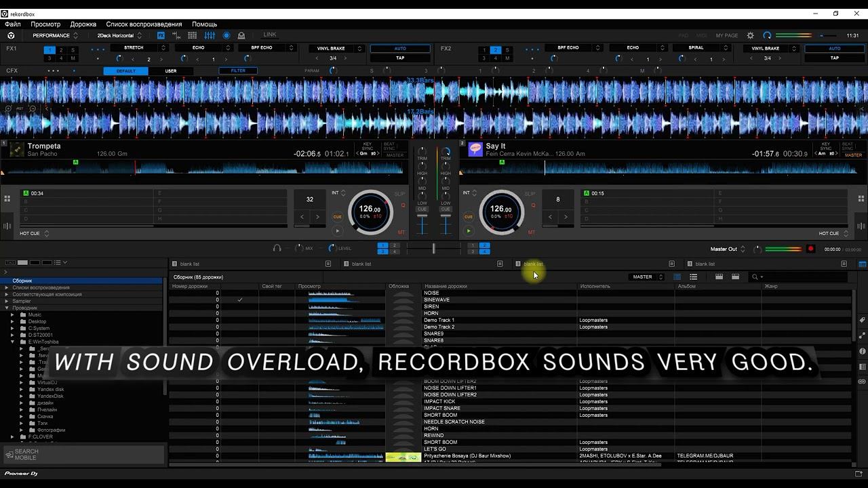This screenshot has height=488, width=868.
Task: Open settings gear icon
Action: pyautogui.click(x=750, y=35)
